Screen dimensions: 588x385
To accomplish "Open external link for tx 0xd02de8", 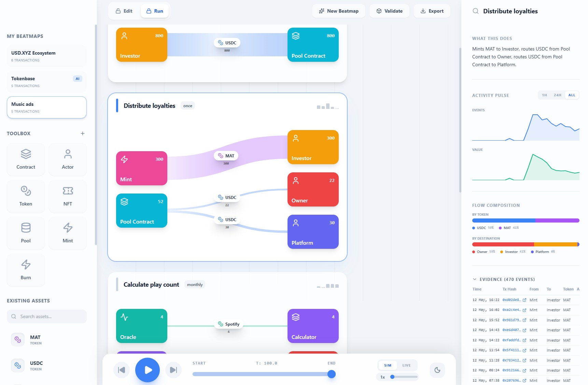I will (524, 300).
